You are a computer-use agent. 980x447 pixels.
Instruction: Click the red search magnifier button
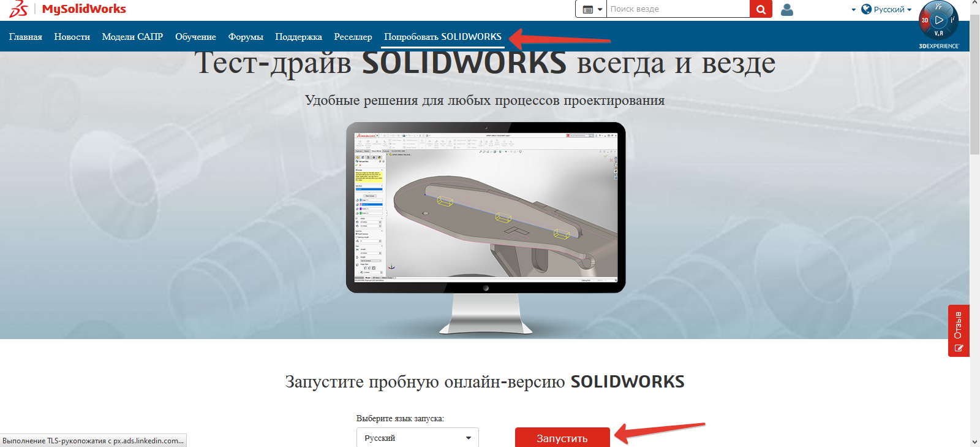761,9
